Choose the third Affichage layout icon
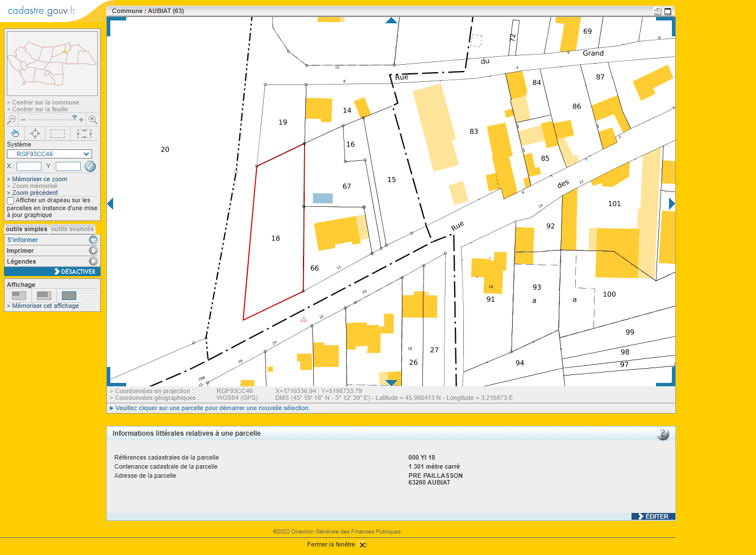The width and height of the screenshot is (756, 555). pos(69,295)
